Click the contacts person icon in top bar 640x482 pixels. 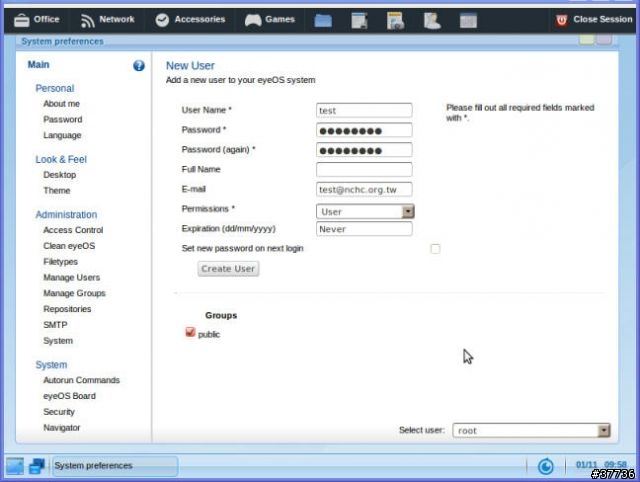click(x=432, y=20)
